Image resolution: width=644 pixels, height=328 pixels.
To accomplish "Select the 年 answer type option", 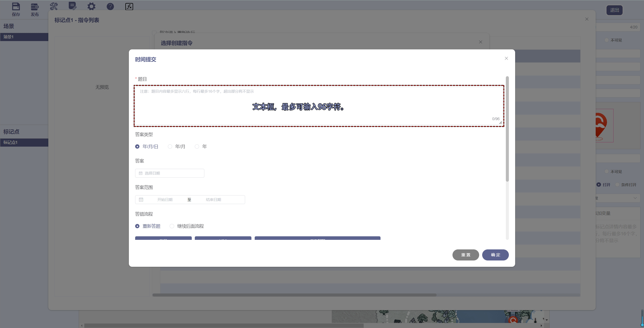I will (x=197, y=146).
